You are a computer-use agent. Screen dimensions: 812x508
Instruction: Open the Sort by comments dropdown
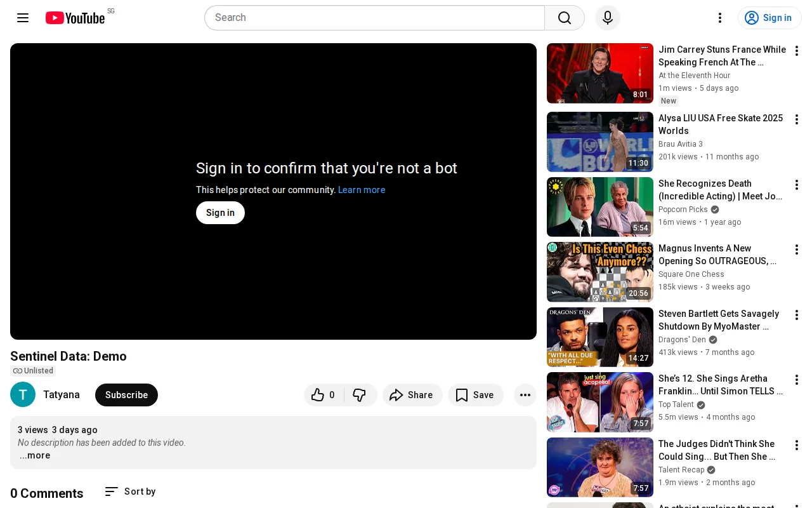pos(130,491)
